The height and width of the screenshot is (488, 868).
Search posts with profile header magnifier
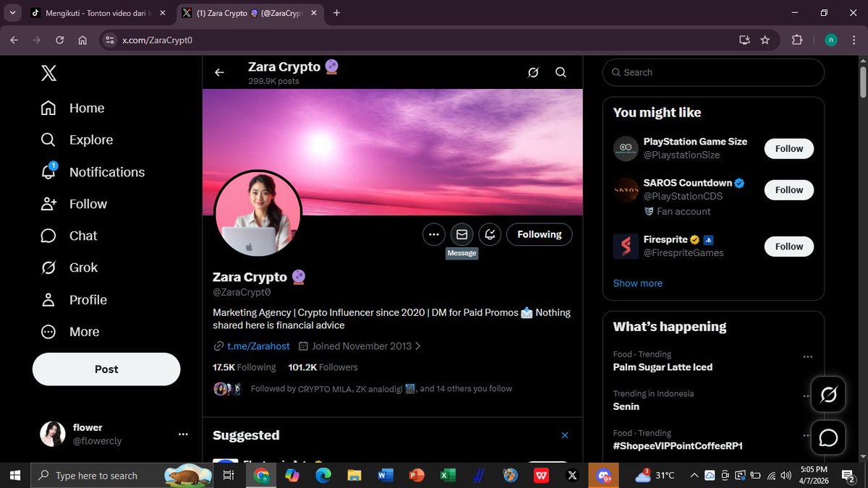[561, 72]
